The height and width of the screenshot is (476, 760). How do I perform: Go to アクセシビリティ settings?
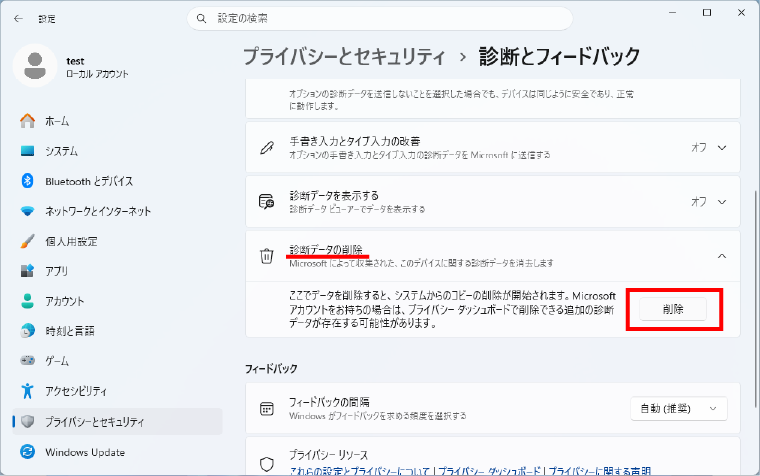coord(117,391)
